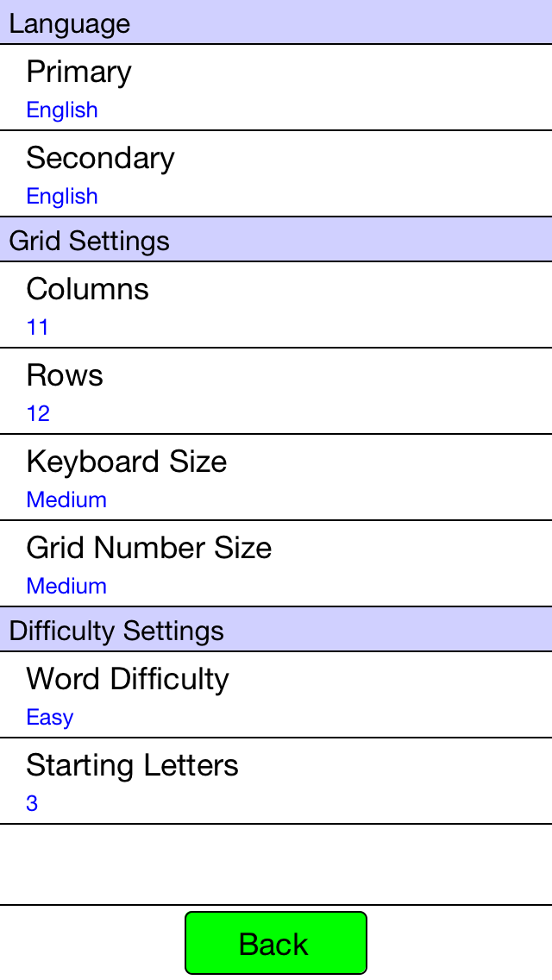Change the Rows value
The height and width of the screenshot is (980, 552).
tap(276, 391)
